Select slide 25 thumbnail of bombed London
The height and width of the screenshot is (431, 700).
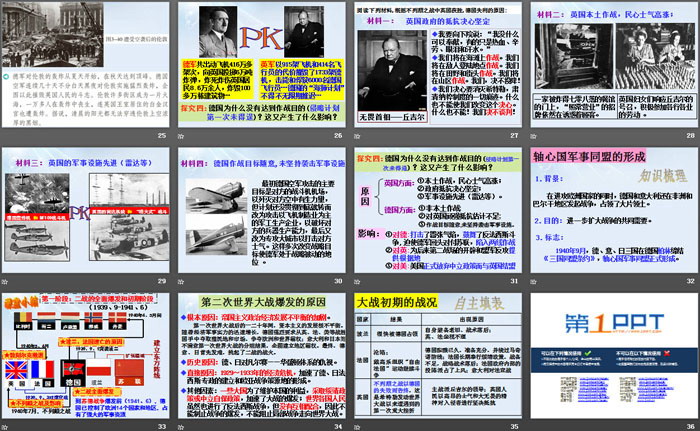click(x=86, y=65)
